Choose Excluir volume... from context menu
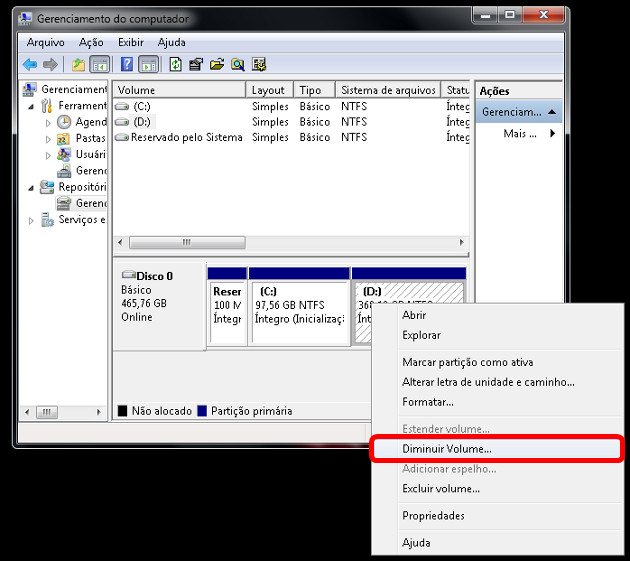This screenshot has width=630, height=561. (x=497, y=489)
